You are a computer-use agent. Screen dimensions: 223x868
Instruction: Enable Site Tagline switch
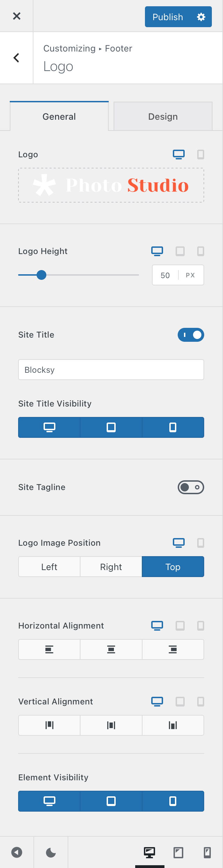(x=191, y=487)
